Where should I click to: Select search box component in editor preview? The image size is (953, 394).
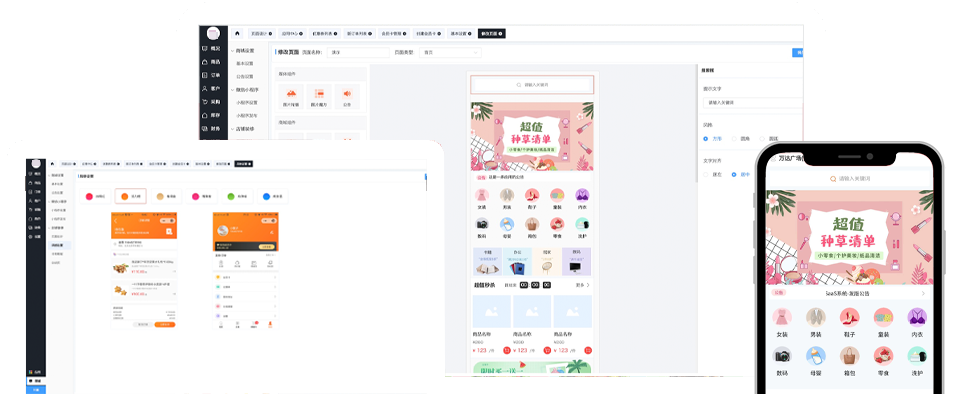532,85
